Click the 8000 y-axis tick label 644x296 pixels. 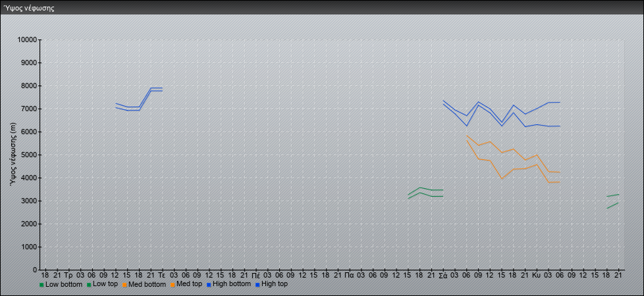pyautogui.click(x=29, y=86)
